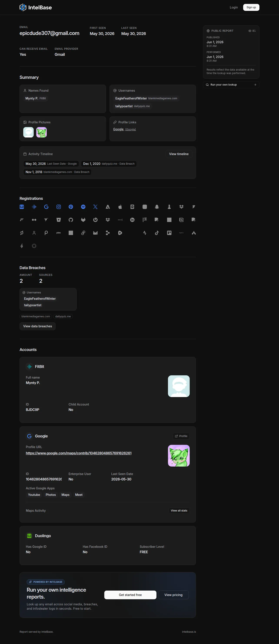Click the large FitBit account avatar image
279x644 pixels.
click(179, 386)
